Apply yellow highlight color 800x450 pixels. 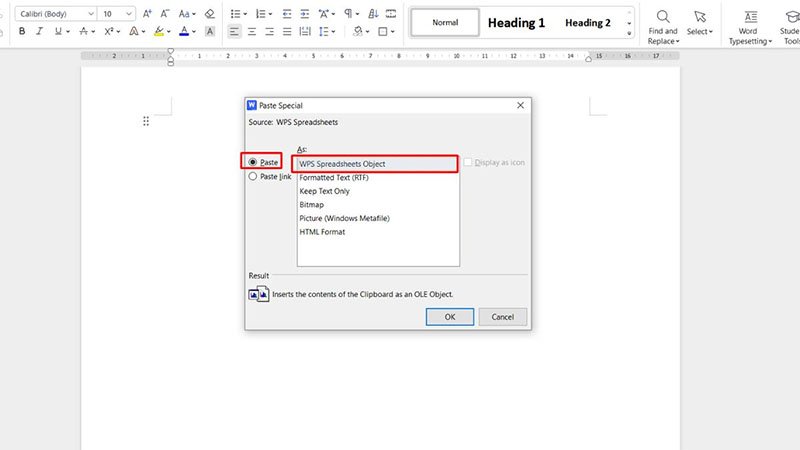click(159, 32)
